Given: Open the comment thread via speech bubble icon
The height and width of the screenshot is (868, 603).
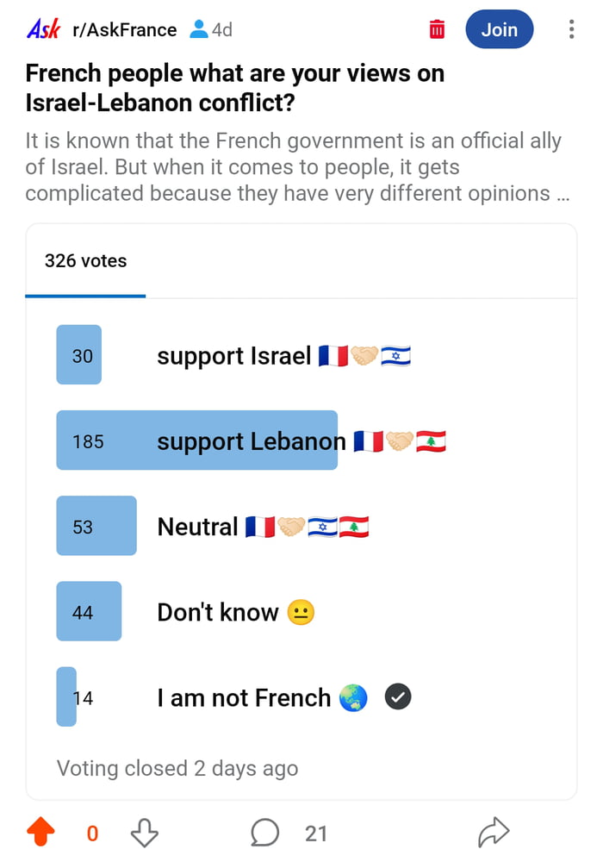Looking at the screenshot, I should click(264, 832).
